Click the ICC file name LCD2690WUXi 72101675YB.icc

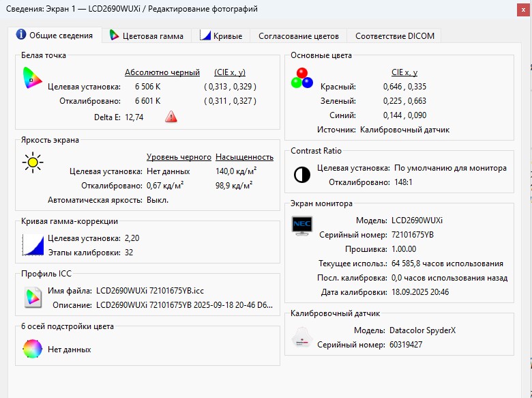(x=149, y=291)
